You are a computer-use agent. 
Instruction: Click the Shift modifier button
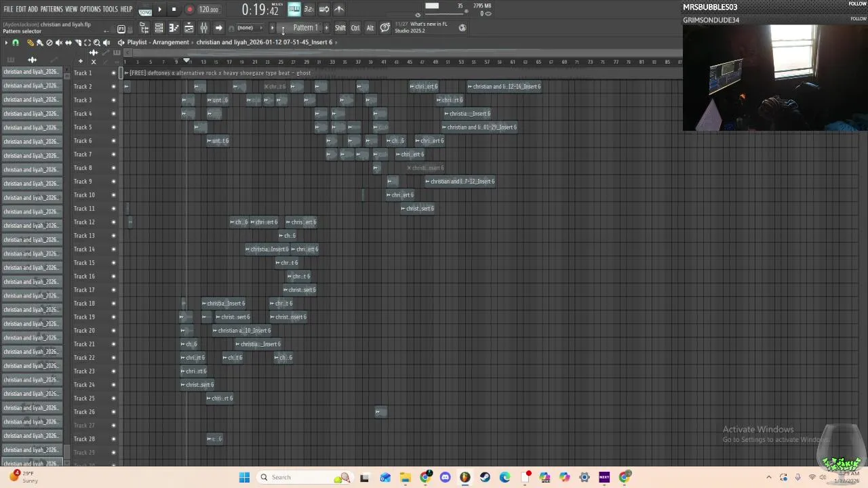340,28
